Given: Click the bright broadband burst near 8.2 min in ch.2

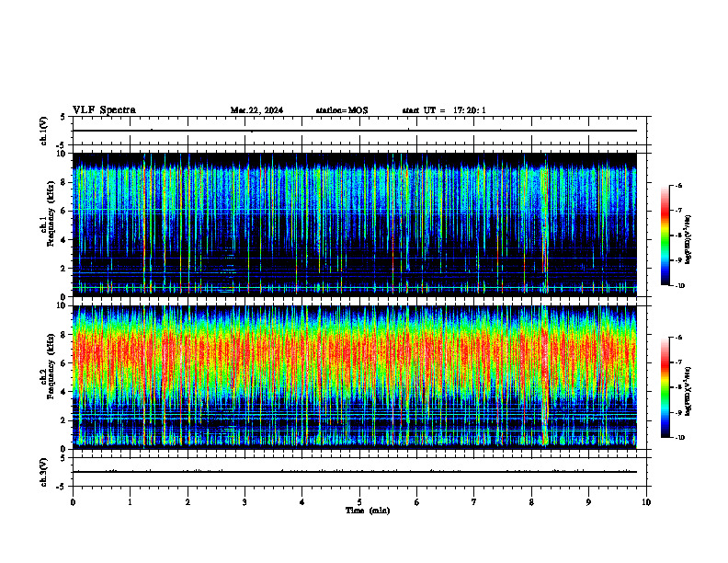Looking at the screenshot, I should 544,377.
